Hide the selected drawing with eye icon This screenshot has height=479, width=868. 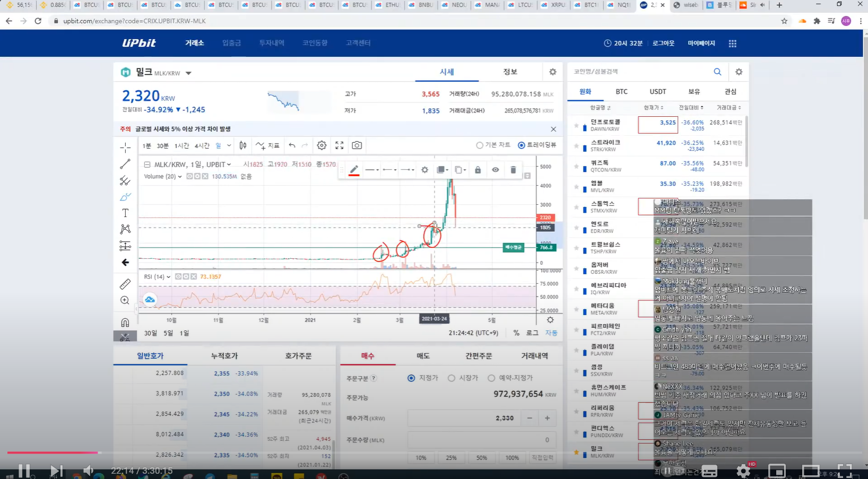click(x=495, y=170)
